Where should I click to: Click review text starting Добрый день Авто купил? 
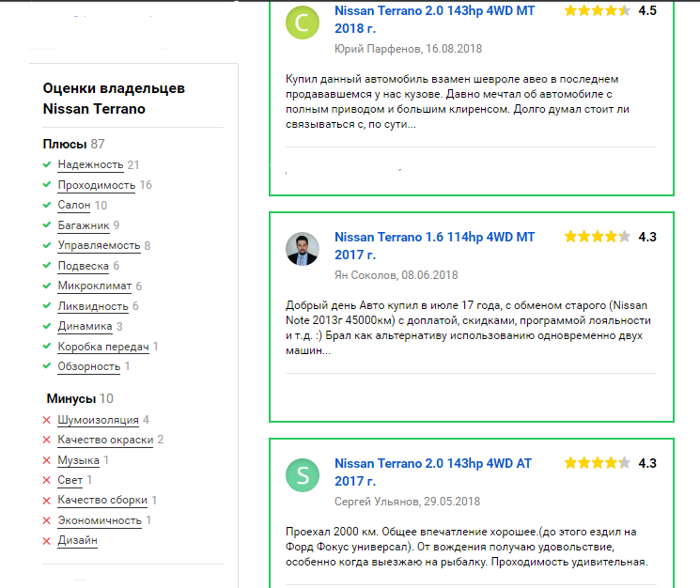point(468,328)
